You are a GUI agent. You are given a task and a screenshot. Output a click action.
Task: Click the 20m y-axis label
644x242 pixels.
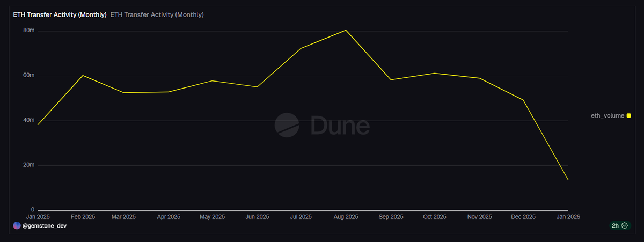29,165
